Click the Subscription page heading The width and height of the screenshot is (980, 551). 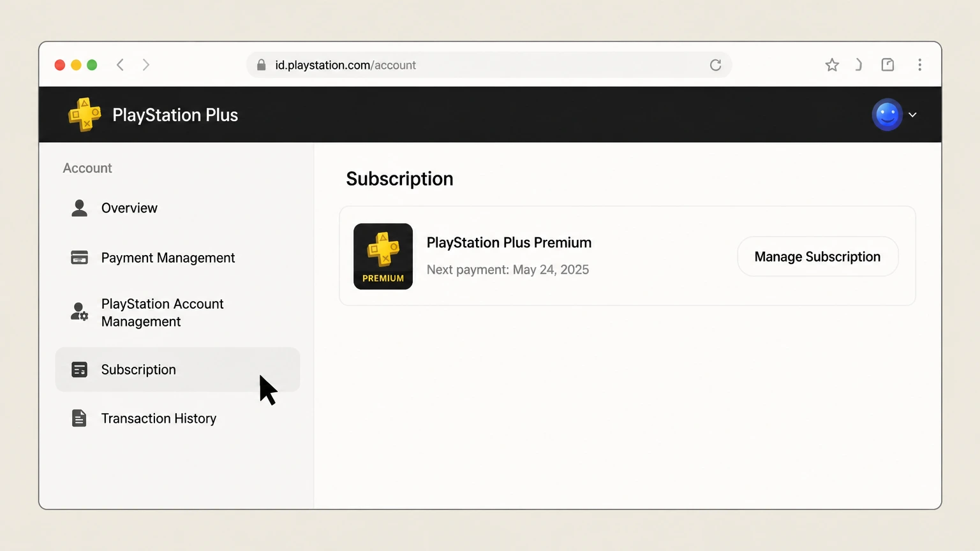399,179
